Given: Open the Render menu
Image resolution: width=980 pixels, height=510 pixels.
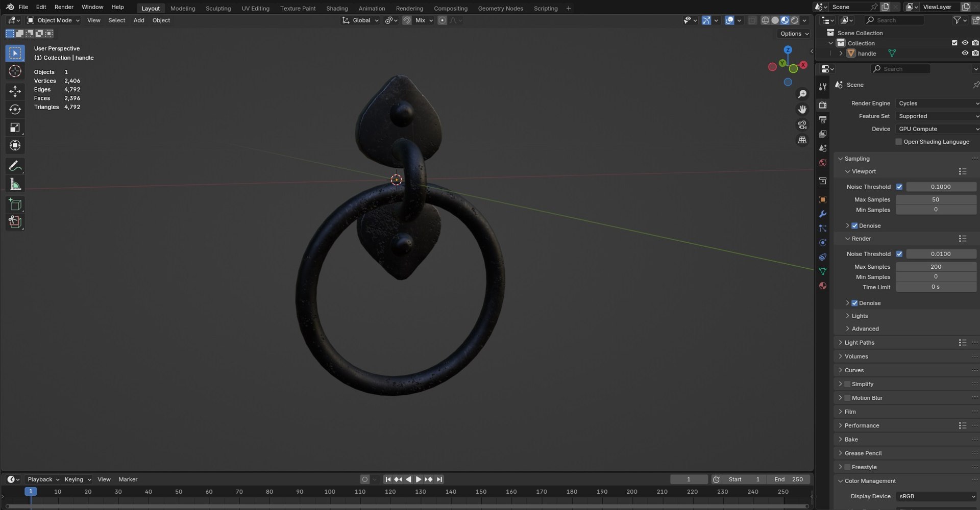Looking at the screenshot, I should pyautogui.click(x=64, y=7).
